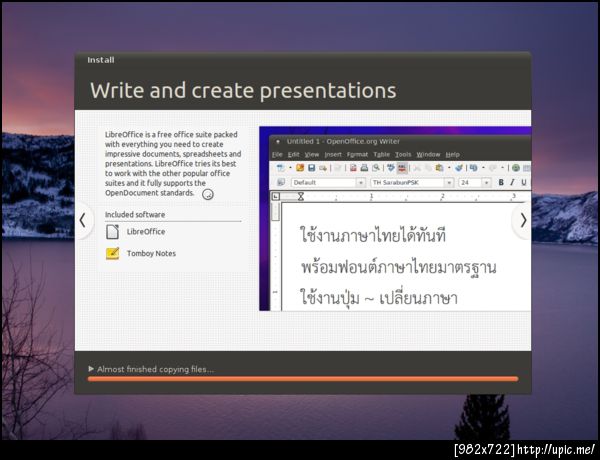Open the Undo history dropdown arrow
This screenshot has width=600, height=460.
coord(483,168)
